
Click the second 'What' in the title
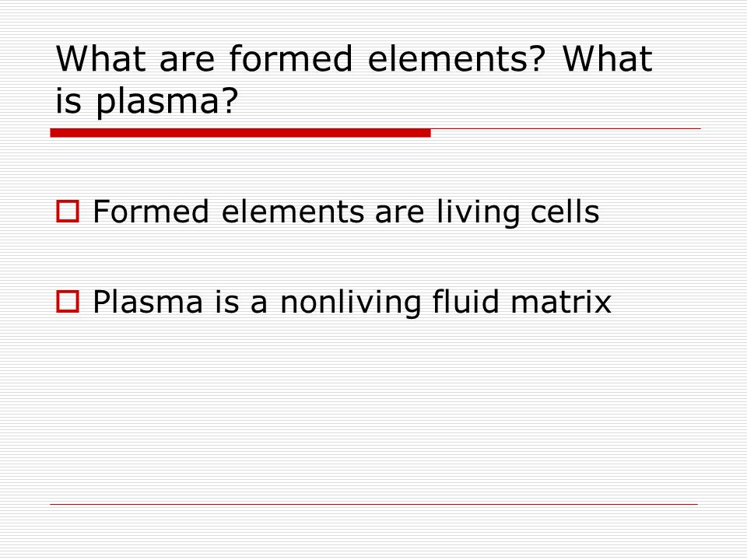tap(608, 58)
